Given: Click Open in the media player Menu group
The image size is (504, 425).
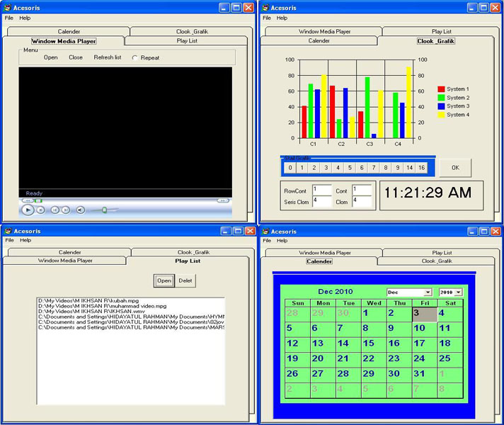Looking at the screenshot, I should tap(51, 57).
